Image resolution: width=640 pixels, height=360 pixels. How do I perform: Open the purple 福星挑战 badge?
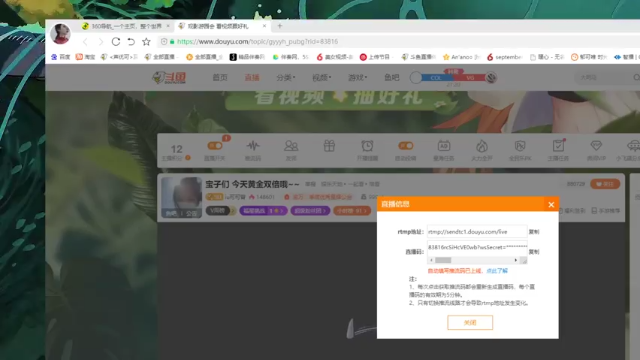point(263,211)
